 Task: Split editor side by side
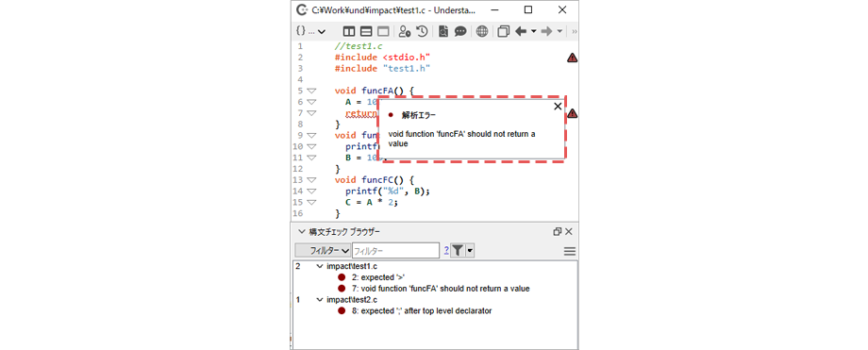(x=349, y=31)
